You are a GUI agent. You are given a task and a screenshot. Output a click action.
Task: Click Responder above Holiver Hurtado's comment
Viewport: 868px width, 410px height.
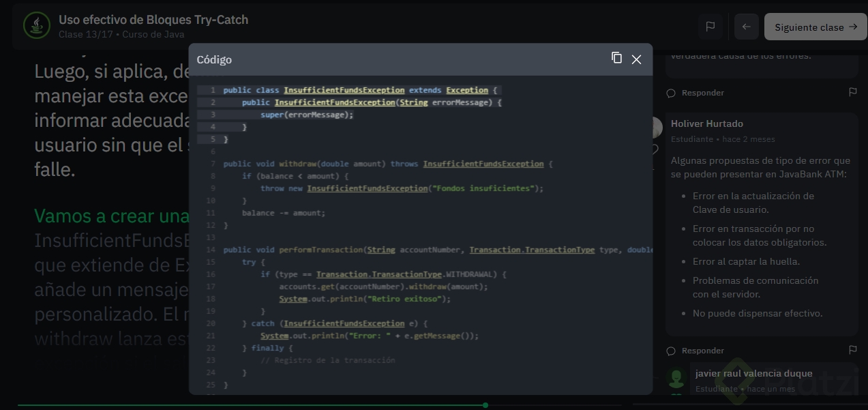[702, 93]
